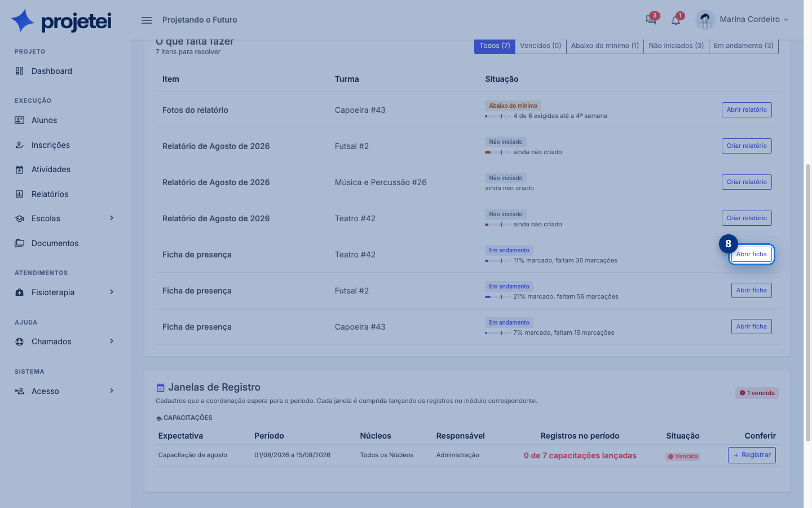Select the Não iniciados (3) tab
812x508 pixels.
point(676,46)
